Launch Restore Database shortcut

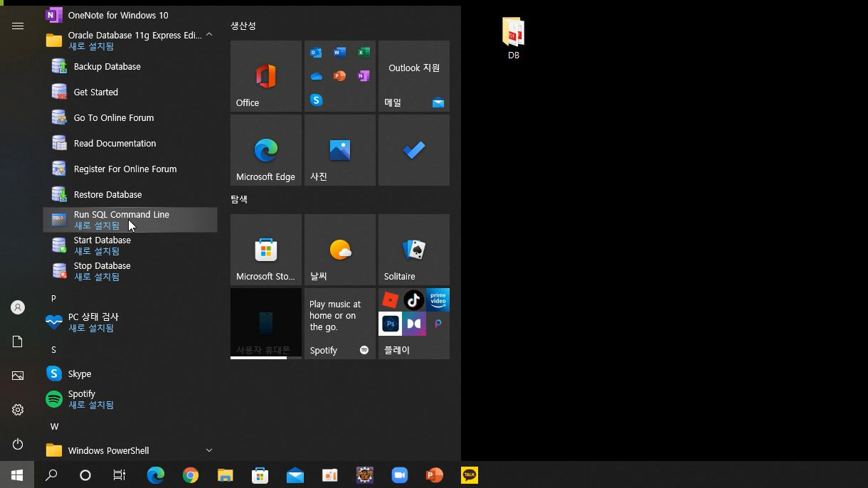(x=130, y=194)
